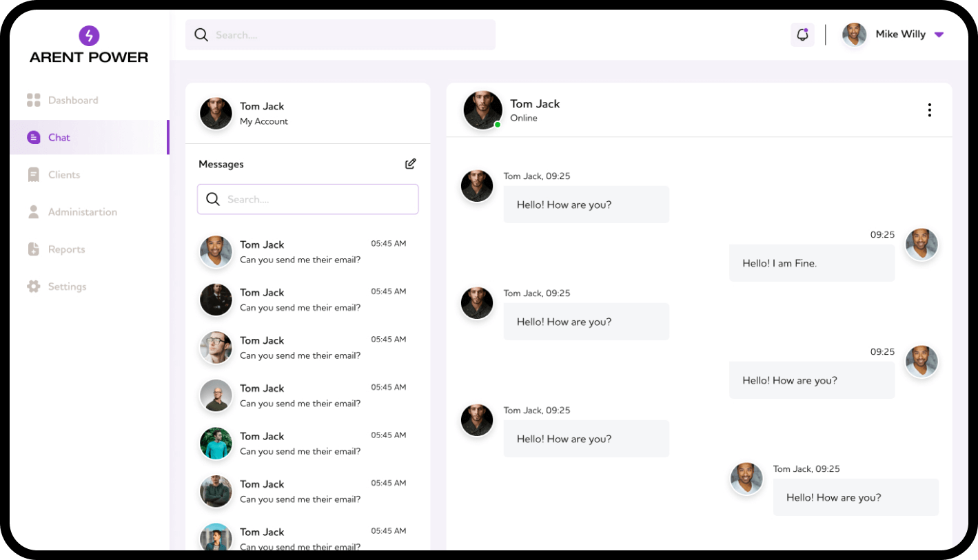Expand the Mike Willy account dropdown arrow
Image resolution: width=978 pixels, height=560 pixels.
(938, 34)
